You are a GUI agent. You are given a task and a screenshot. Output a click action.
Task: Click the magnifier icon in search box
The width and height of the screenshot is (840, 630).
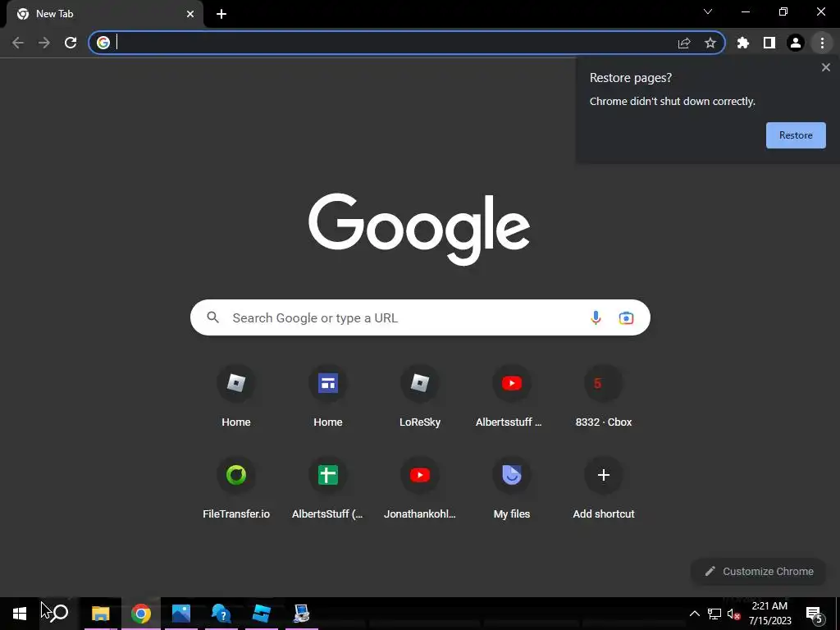pyautogui.click(x=212, y=317)
